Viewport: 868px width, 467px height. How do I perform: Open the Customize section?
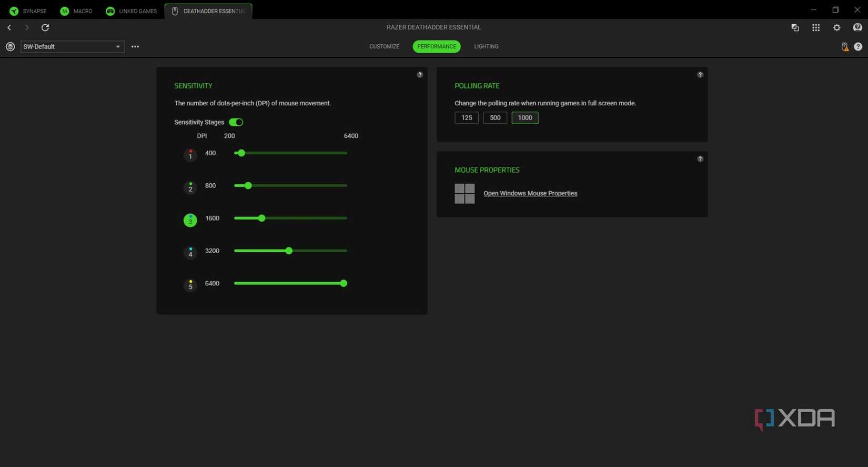[x=384, y=47]
